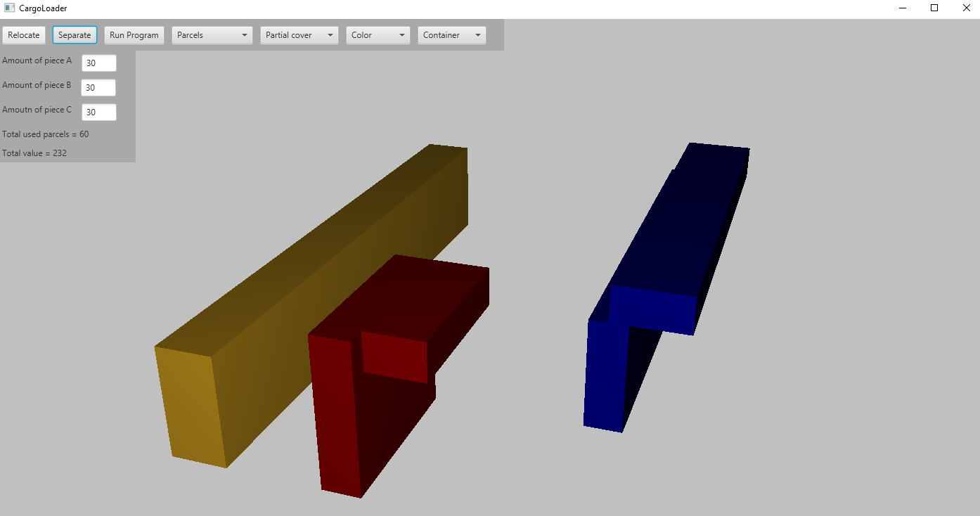Click the CargoLoader application icon in titlebar

(8, 8)
